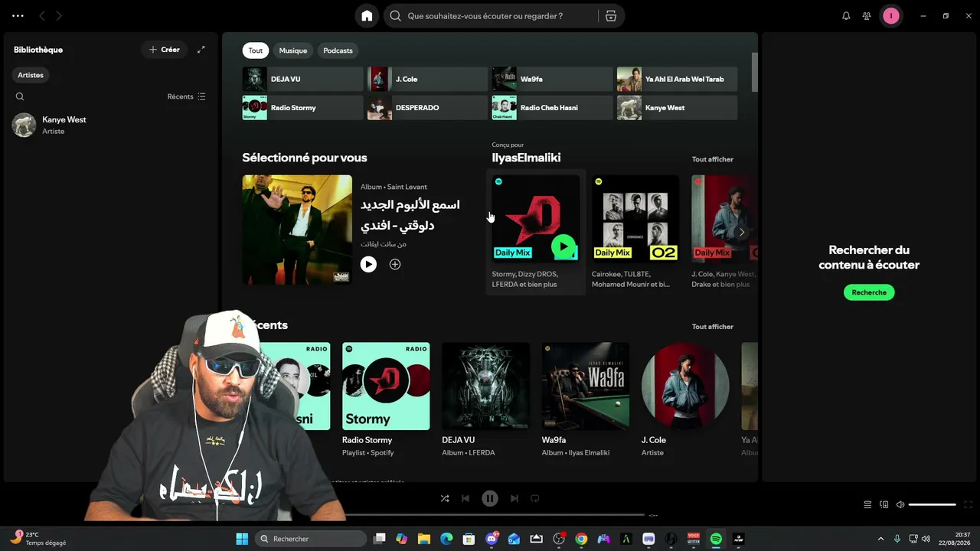Viewport: 980px width, 551px height.
Task: Select the Artistes filter chip
Action: (x=31, y=75)
